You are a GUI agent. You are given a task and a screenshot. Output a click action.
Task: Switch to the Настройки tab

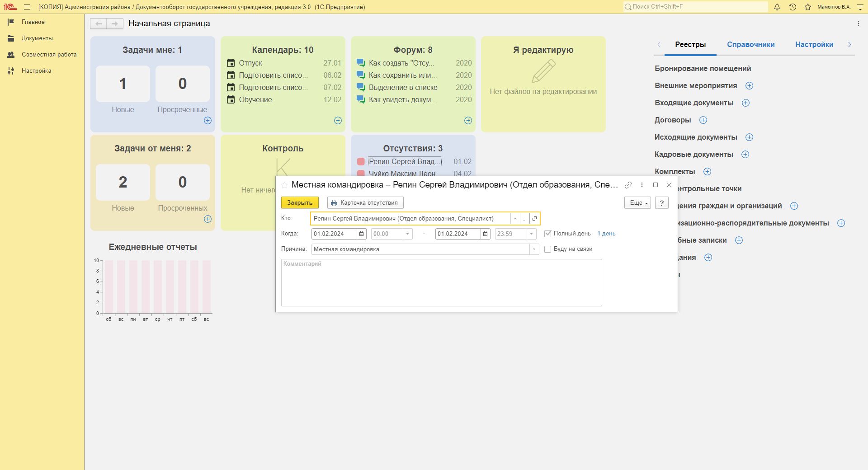[x=814, y=44]
